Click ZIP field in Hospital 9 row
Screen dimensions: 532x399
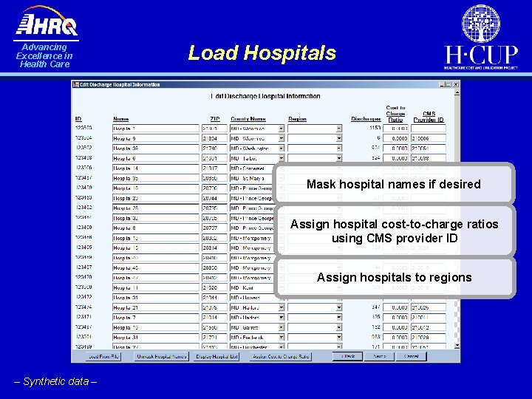pyautogui.click(x=214, y=138)
